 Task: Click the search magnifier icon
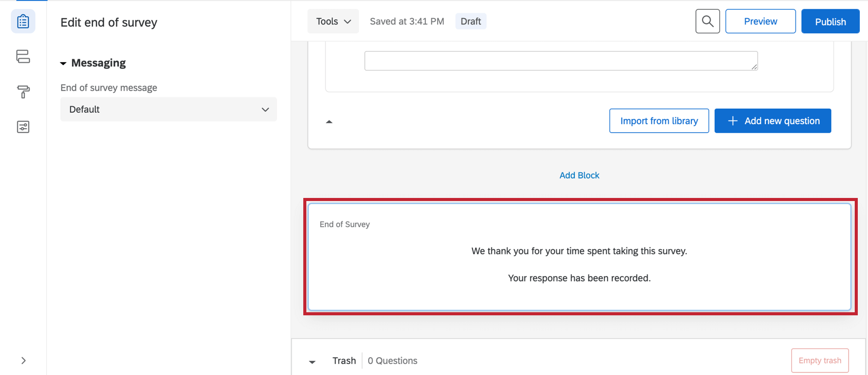tap(708, 21)
